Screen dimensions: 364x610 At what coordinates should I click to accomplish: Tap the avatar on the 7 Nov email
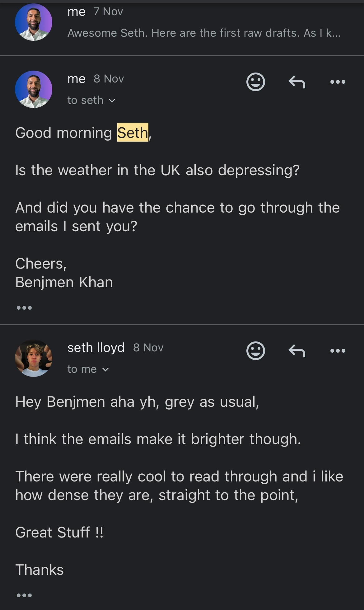coord(34,22)
